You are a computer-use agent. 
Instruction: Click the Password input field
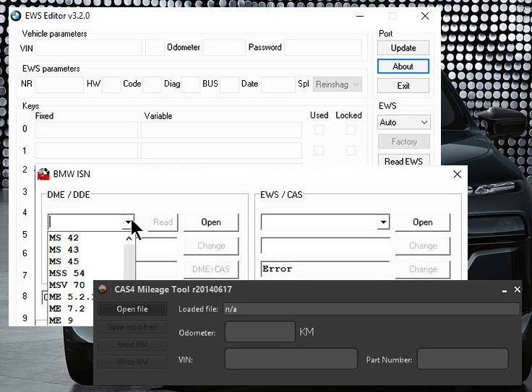pos(322,48)
